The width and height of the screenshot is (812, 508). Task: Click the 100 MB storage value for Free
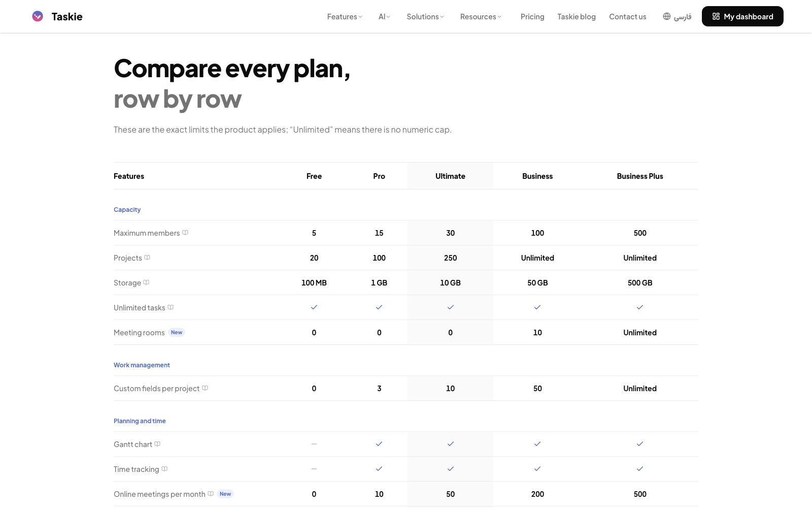pos(314,283)
